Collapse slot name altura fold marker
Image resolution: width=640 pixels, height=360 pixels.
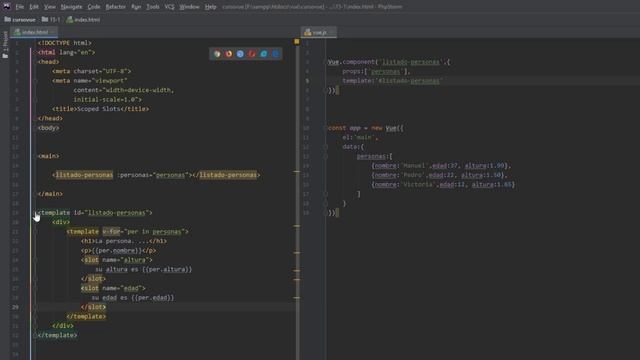pyautogui.click(x=36, y=260)
